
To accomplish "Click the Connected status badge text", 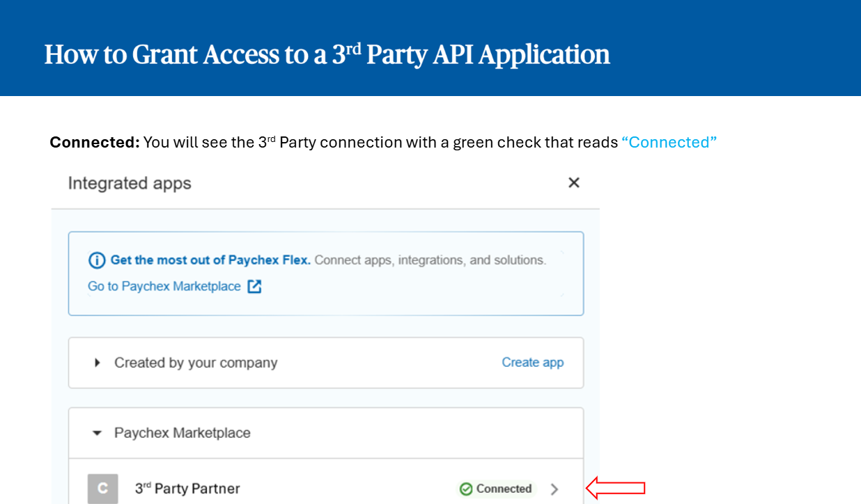I will [x=504, y=489].
